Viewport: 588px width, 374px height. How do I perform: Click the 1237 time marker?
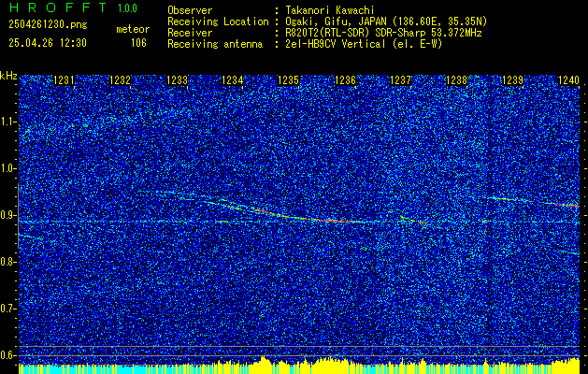[x=401, y=80]
